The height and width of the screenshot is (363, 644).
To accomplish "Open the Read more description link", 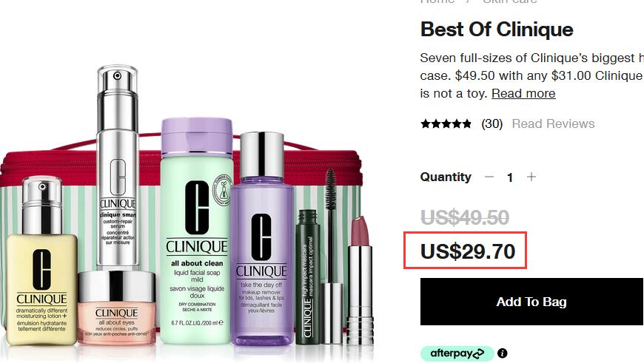I will [x=523, y=93].
